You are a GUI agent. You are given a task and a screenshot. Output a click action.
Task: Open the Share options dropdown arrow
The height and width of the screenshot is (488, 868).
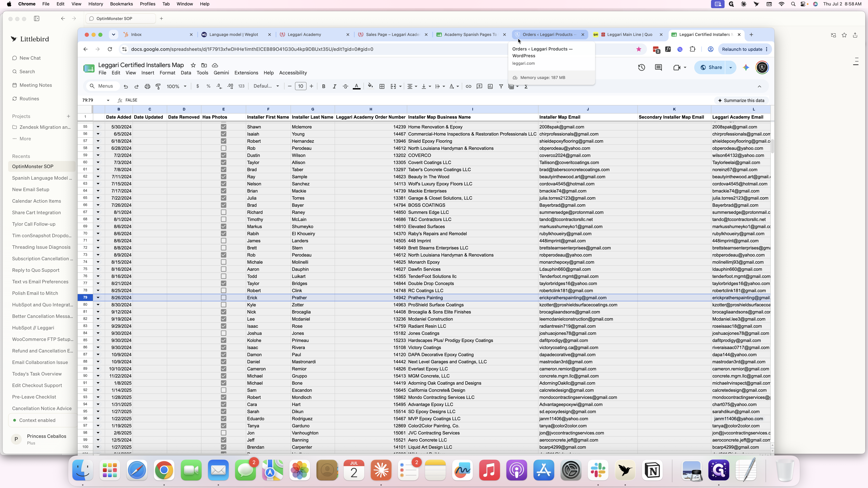(x=731, y=67)
